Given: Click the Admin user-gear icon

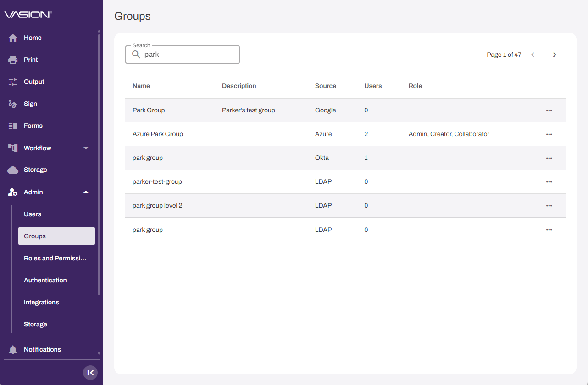Looking at the screenshot, I should pyautogui.click(x=13, y=192).
